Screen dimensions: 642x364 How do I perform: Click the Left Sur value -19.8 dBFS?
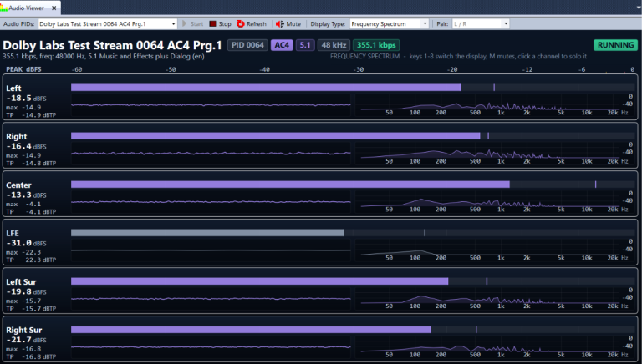point(26,292)
